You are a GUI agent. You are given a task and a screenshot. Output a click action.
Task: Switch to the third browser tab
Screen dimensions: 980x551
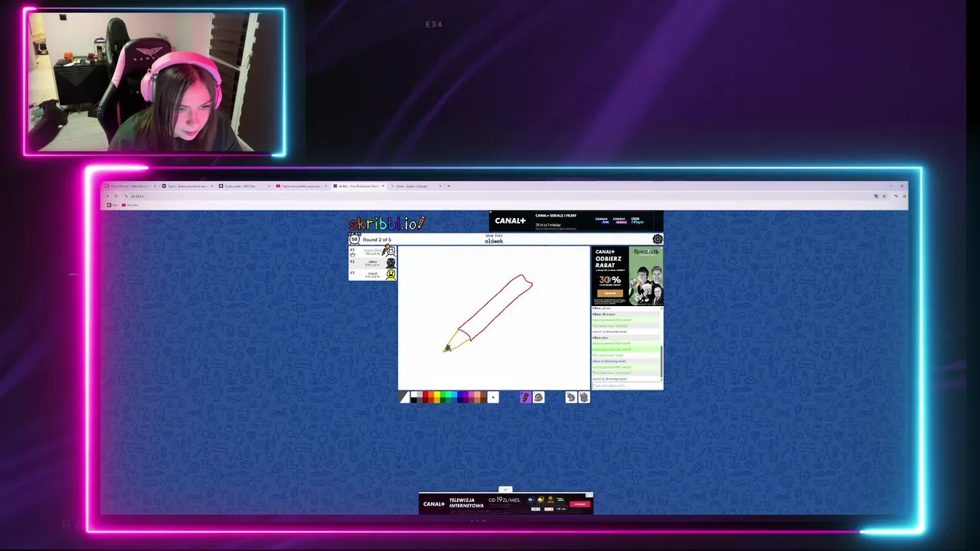point(244,186)
